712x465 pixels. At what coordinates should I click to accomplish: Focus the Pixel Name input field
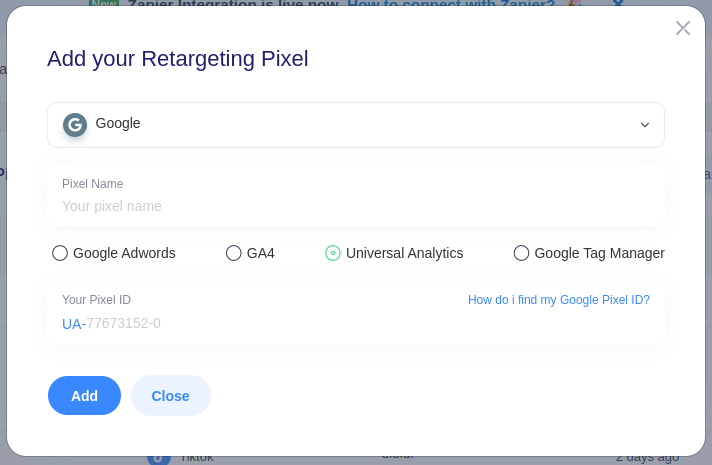pyautogui.click(x=356, y=206)
